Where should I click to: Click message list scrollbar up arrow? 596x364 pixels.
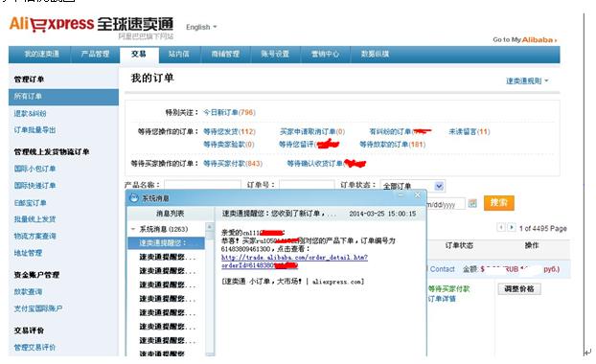coord(210,227)
